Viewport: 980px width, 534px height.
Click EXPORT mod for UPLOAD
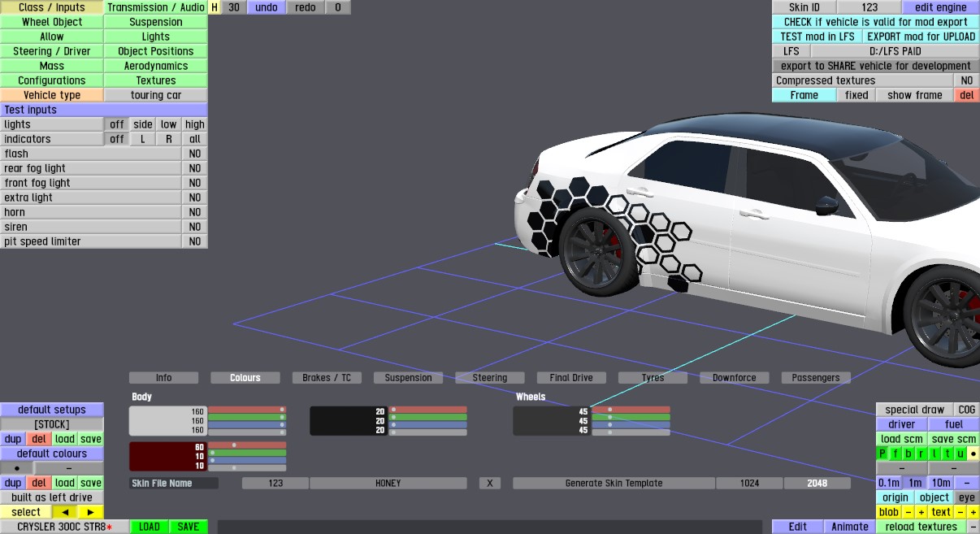pos(920,37)
